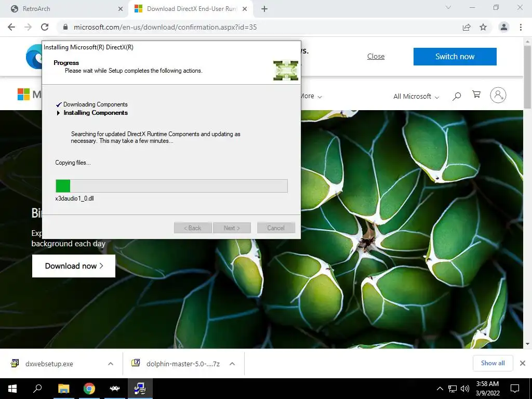Click the DirectX setup taskbar icon
This screenshot has width=532, height=399.
140,389
